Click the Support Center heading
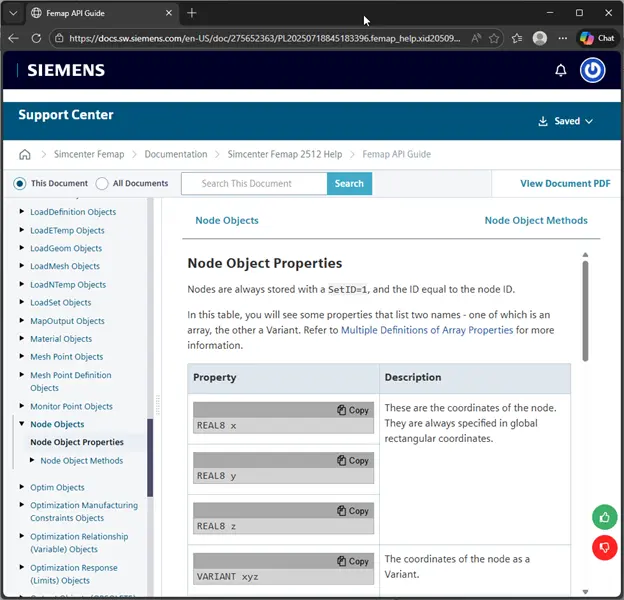This screenshot has width=624, height=600. coord(66,115)
